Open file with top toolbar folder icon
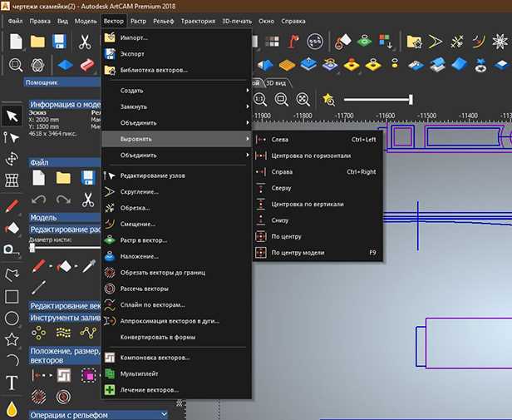Screen dimensions: 512x420 pyautogui.click(x=37, y=42)
